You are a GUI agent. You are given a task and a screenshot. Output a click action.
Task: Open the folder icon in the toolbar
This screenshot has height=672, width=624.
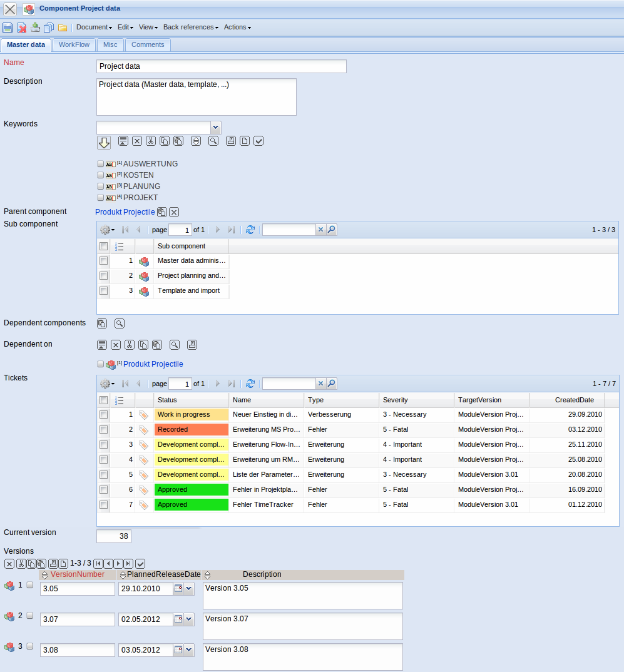point(63,27)
